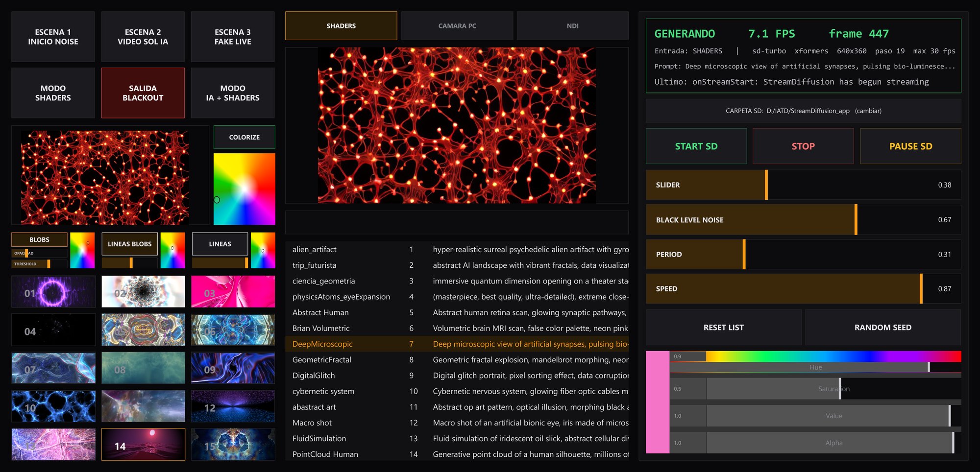980x472 pixels.
Task: Set the Saturation slider
Action: [x=833, y=389]
